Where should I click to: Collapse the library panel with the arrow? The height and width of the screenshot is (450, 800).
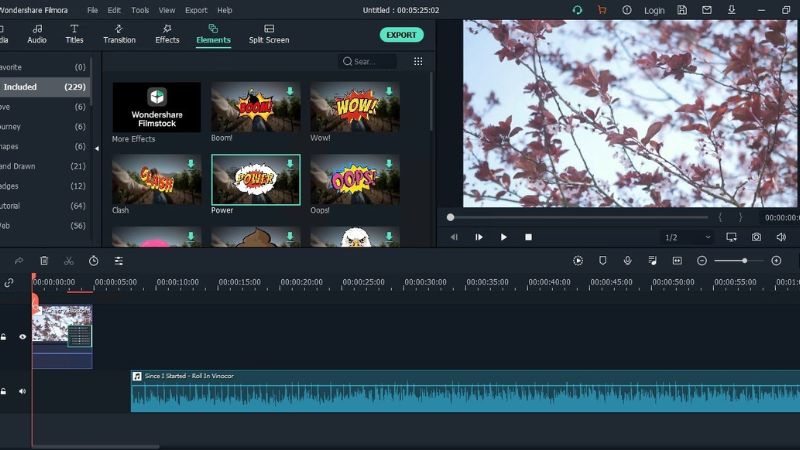tap(97, 148)
